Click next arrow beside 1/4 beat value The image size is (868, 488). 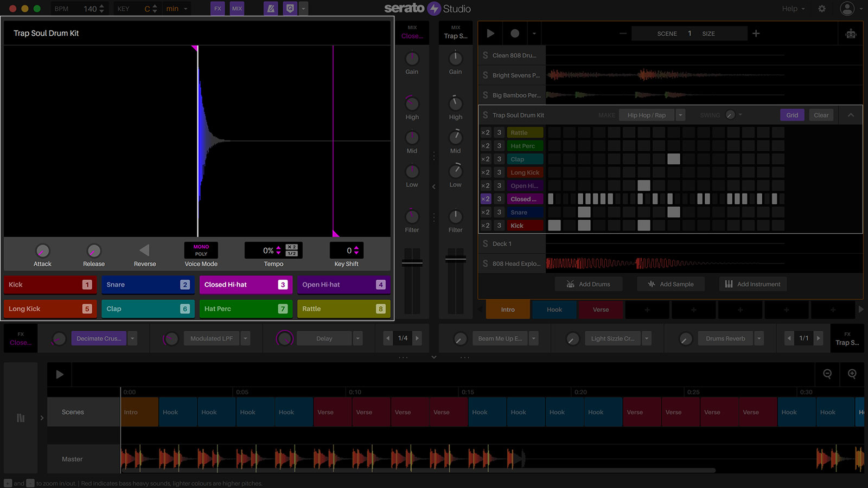point(417,338)
